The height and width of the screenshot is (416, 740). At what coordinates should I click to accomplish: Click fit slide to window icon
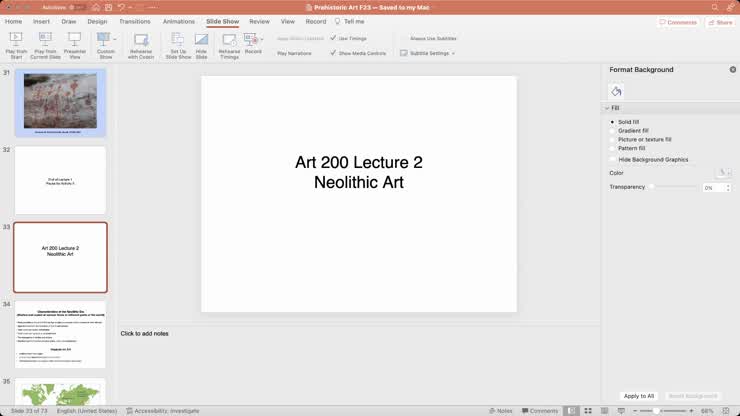726,411
